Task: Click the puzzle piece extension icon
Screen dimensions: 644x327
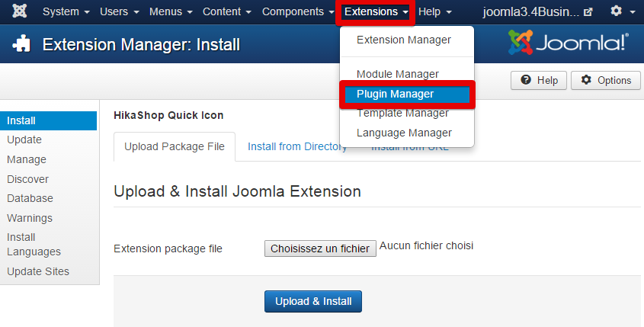Action: [x=21, y=44]
